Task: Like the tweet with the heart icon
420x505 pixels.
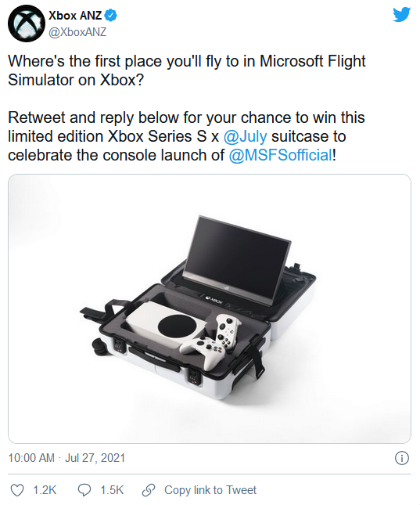Action: [x=17, y=490]
